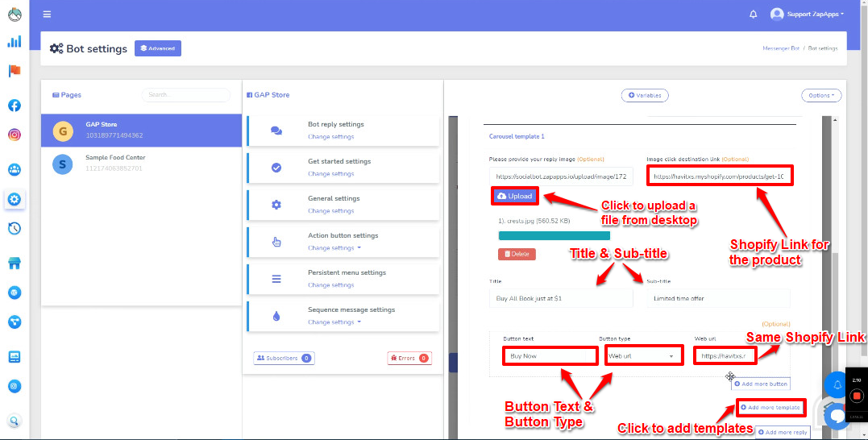Open the store front sidebar icon
The width and height of the screenshot is (868, 440).
[15, 264]
